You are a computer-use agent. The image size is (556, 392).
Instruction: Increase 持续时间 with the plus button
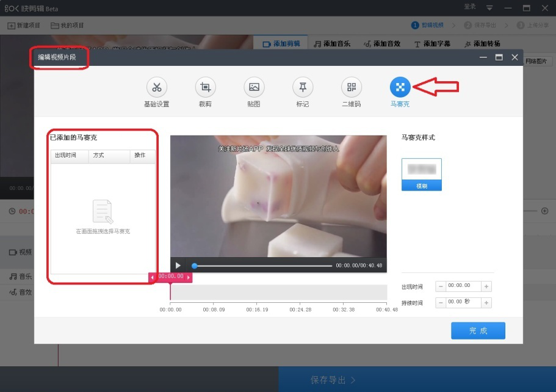[486, 303]
